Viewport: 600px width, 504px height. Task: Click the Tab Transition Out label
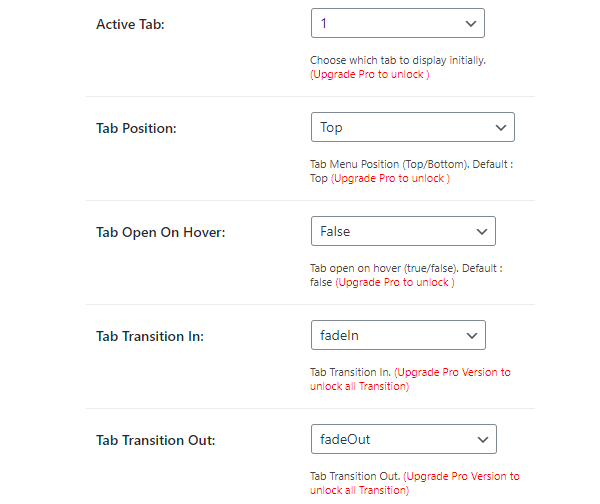pyautogui.click(x=155, y=440)
